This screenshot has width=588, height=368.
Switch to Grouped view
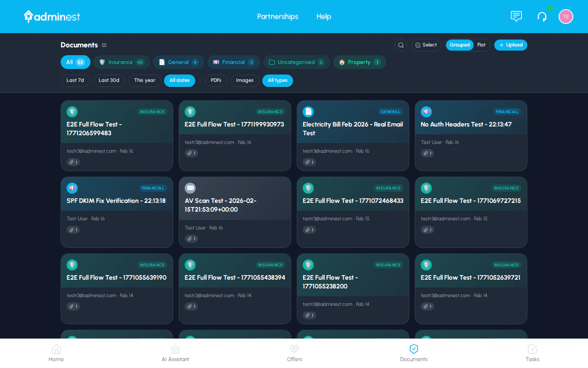point(460,45)
